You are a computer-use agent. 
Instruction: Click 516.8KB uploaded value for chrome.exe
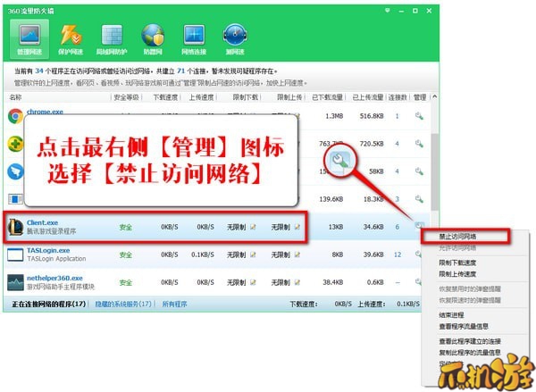tap(372, 116)
